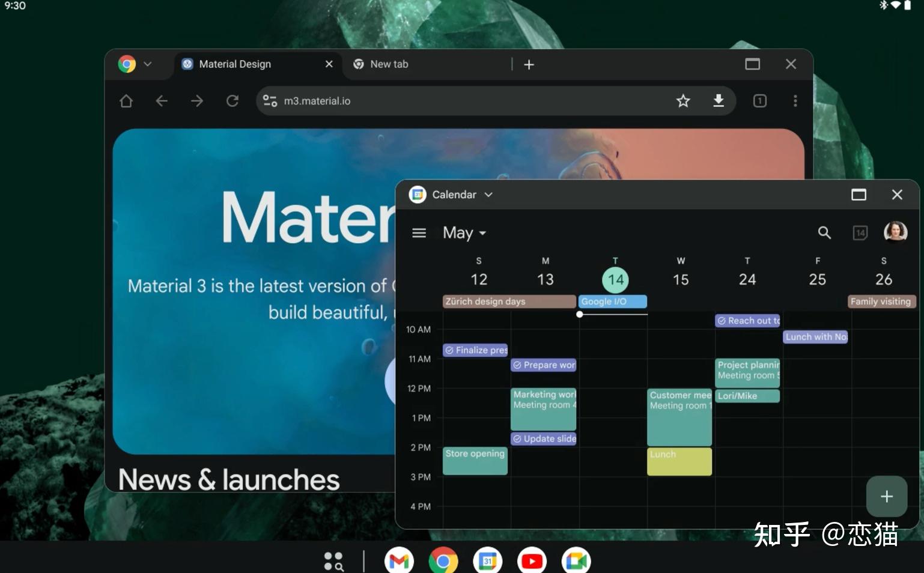Open the Update slide task
The image size is (924, 573).
[544, 439]
